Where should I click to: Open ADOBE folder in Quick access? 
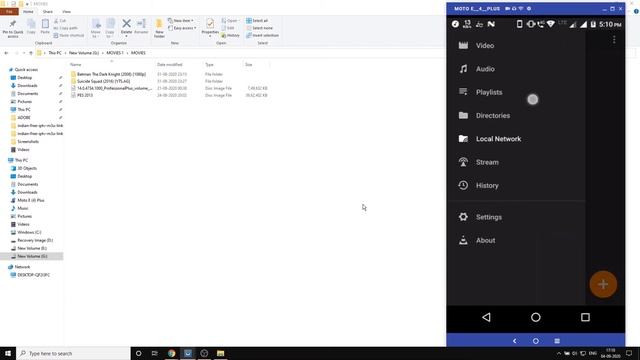pyautogui.click(x=24, y=118)
